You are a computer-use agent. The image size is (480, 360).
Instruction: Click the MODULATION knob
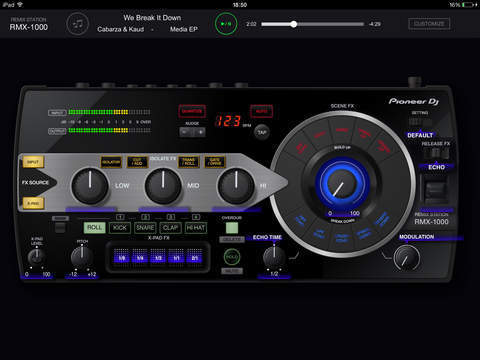[x=407, y=258]
